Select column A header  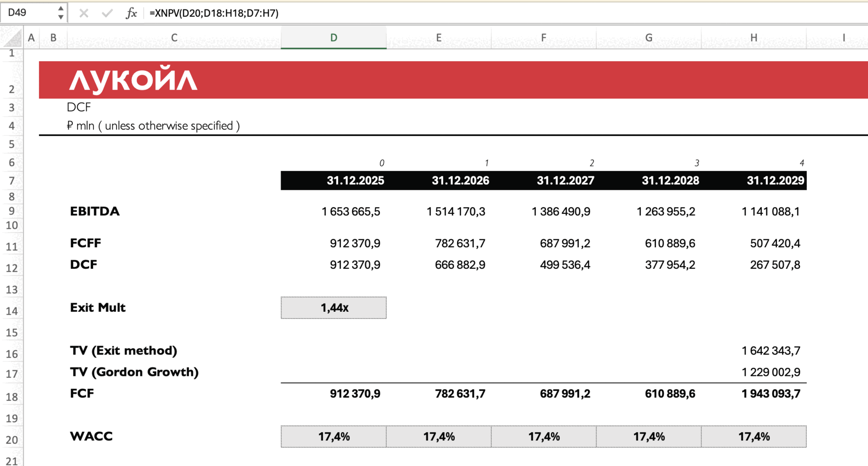[x=31, y=38]
